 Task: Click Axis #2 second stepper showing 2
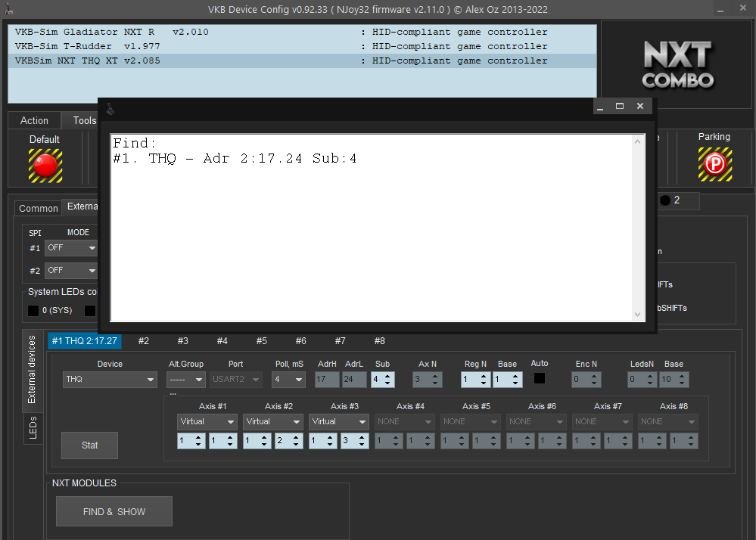click(x=289, y=441)
